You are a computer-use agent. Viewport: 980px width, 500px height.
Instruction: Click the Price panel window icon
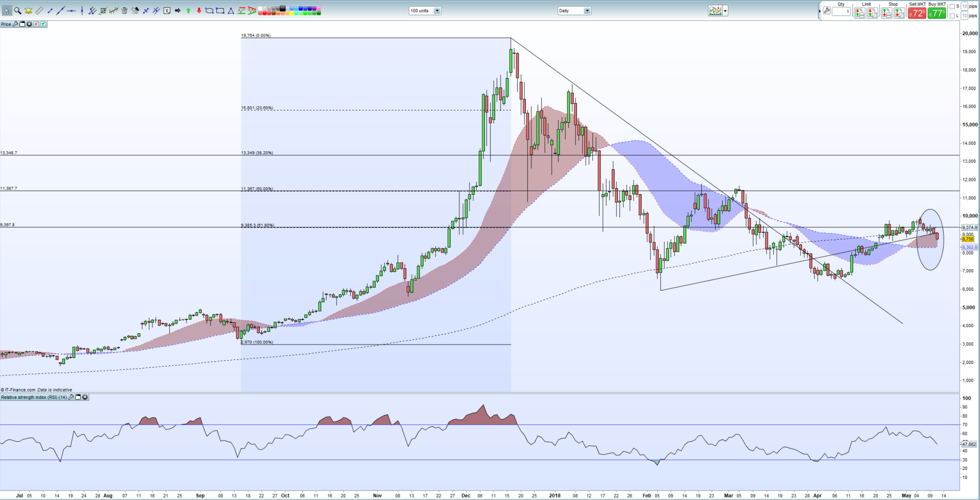coord(22,24)
